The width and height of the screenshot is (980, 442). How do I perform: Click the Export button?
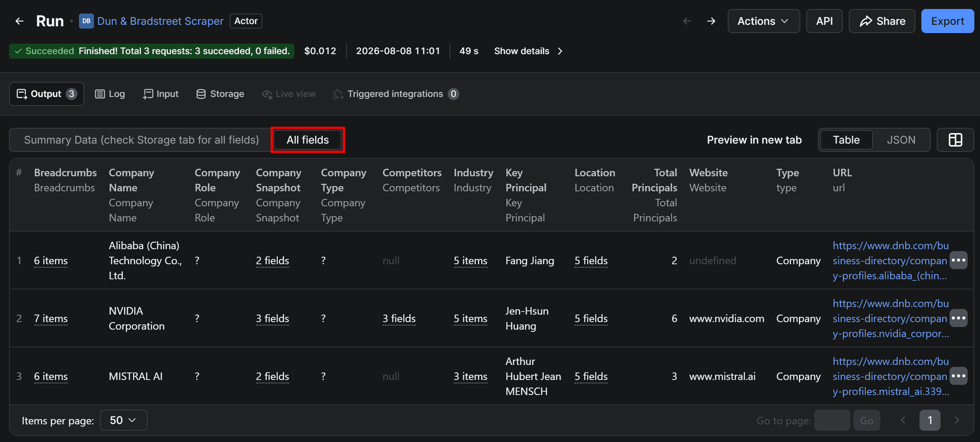pyautogui.click(x=947, y=21)
